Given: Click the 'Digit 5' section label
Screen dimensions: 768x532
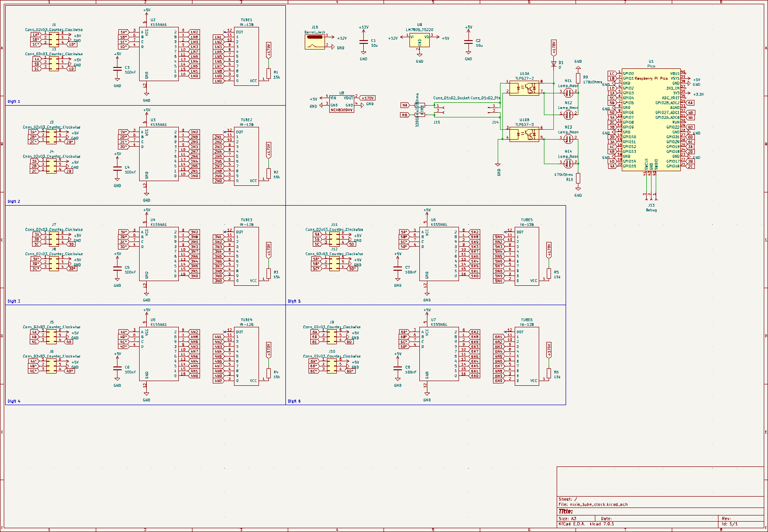Looking at the screenshot, I should tap(294, 301).
